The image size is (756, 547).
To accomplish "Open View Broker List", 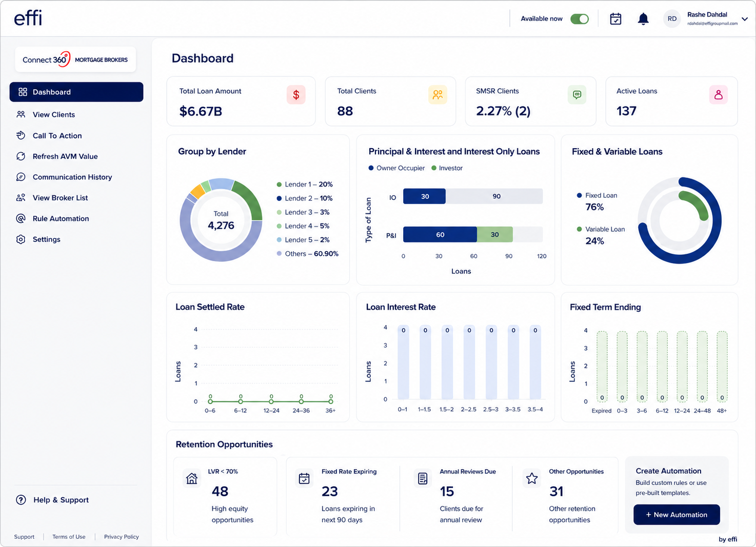I will click(x=76, y=197).
